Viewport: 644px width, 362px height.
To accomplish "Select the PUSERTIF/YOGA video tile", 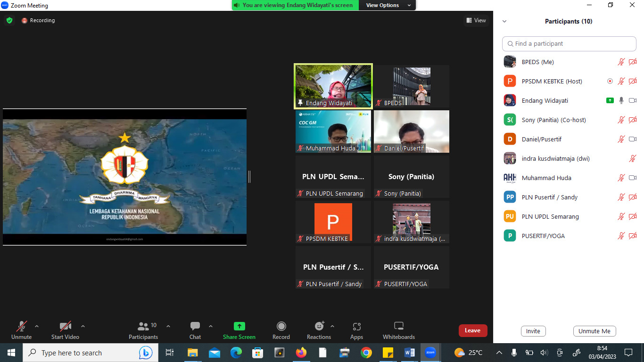I will click(412, 267).
